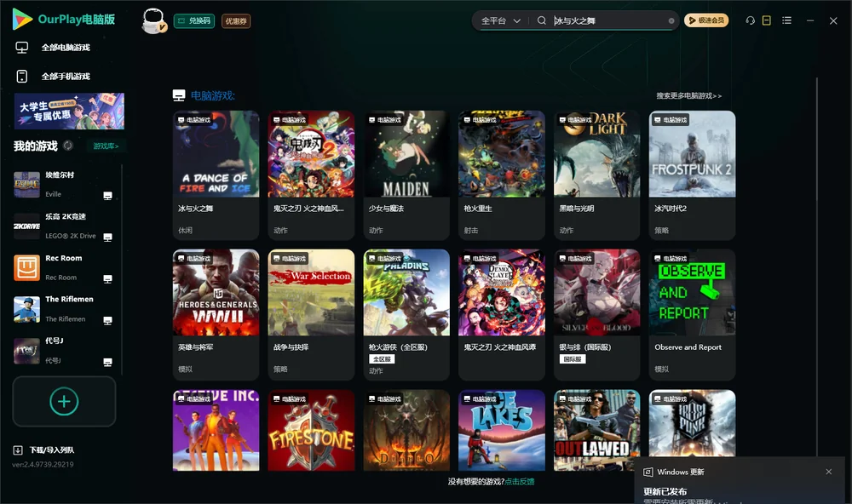Click version number text ver:2.4.9739.29219

pos(43,464)
